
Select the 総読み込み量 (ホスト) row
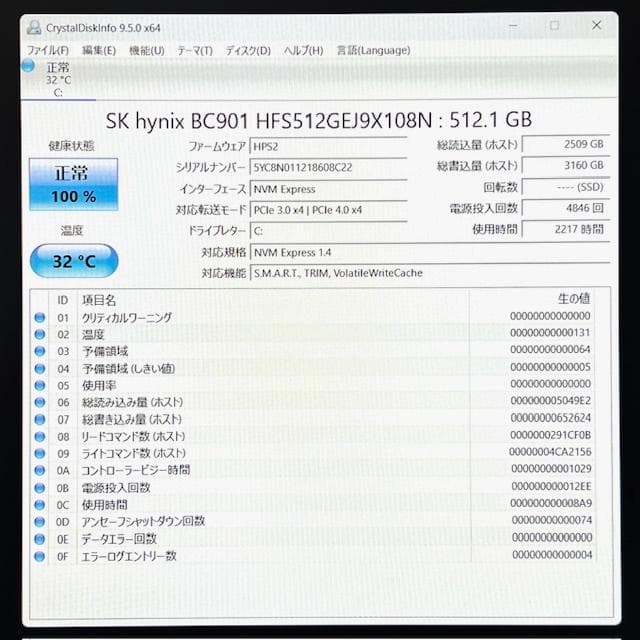313,402
